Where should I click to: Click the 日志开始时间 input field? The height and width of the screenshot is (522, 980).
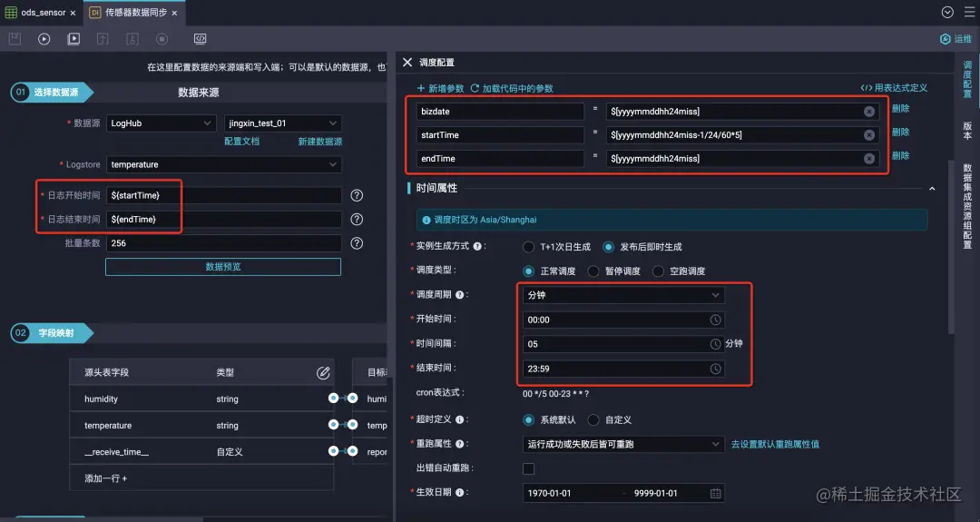tap(224, 196)
